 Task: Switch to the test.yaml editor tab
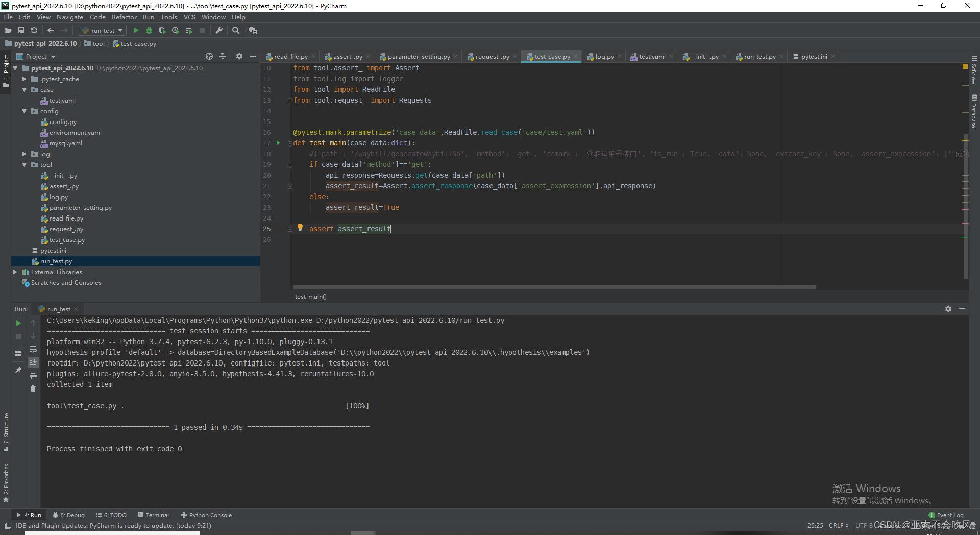point(652,57)
